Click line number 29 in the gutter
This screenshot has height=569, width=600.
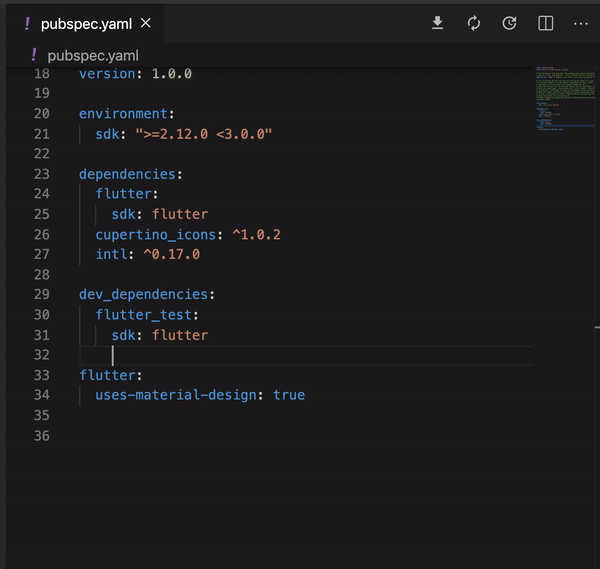[x=41, y=294]
